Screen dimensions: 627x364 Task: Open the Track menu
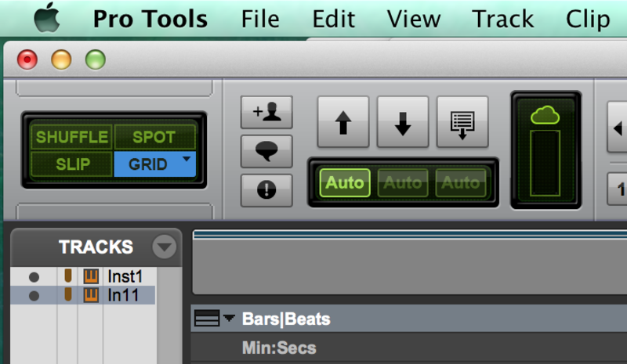502,19
